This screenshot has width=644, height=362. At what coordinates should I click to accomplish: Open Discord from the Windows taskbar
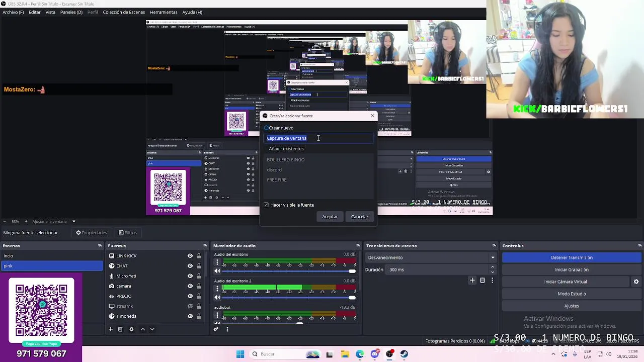(x=375, y=354)
